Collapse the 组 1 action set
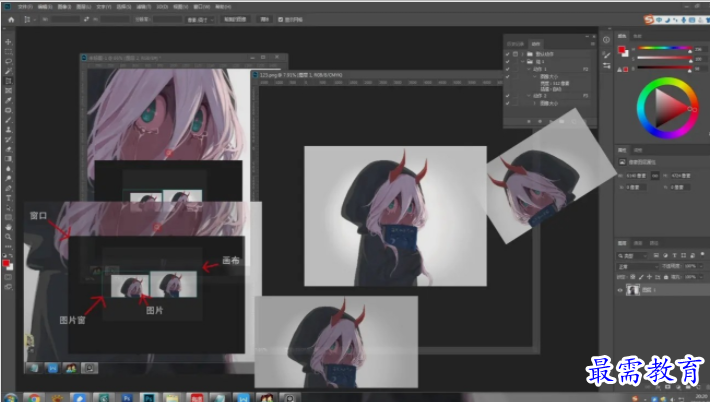Viewport: 710px width, 402px height. [x=523, y=62]
